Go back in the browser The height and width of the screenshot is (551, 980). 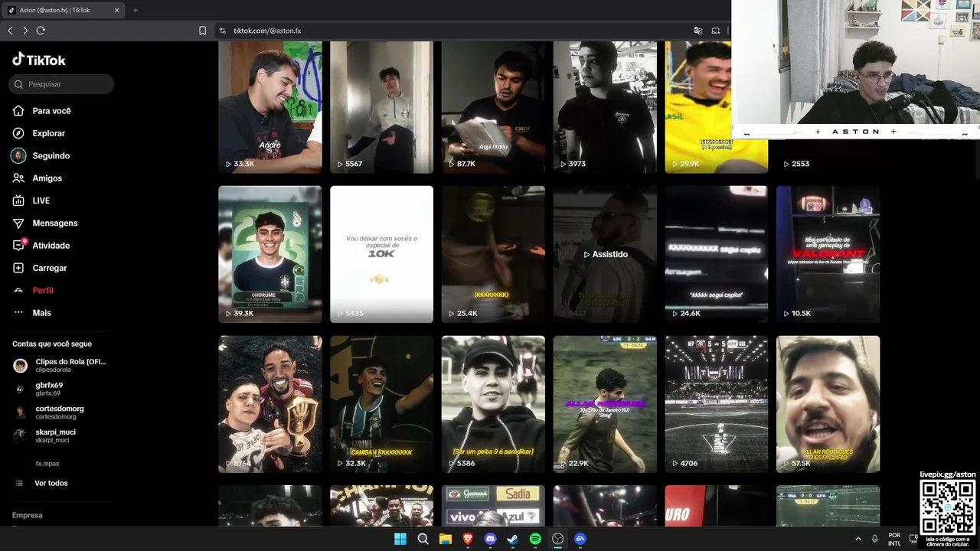(x=10, y=31)
